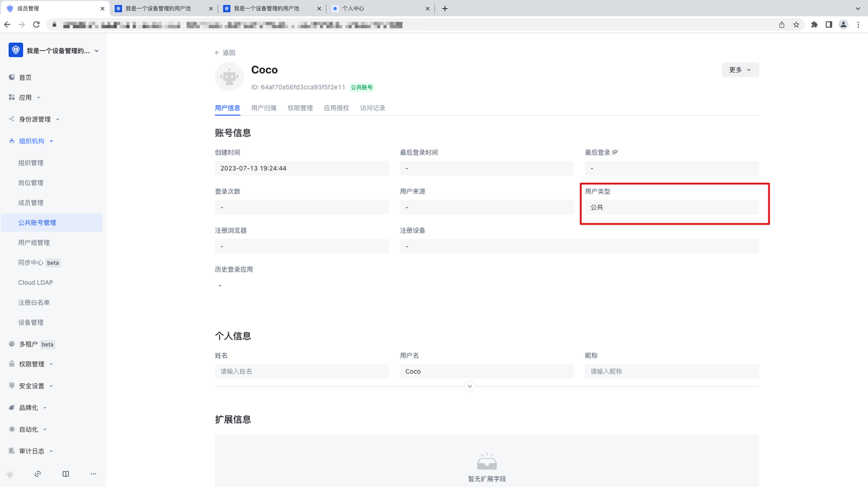Open 成员管理 in the sidebar
The height and width of the screenshot is (487, 868).
click(31, 203)
